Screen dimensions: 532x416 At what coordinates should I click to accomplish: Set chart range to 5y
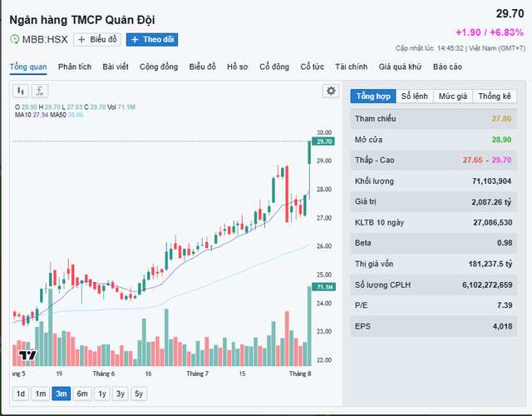click(139, 394)
